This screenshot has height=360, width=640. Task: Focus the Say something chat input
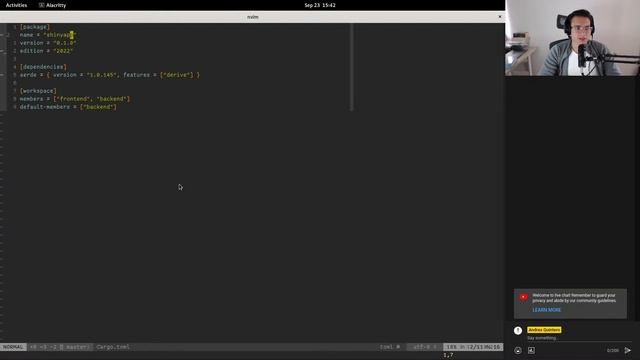click(x=578, y=338)
